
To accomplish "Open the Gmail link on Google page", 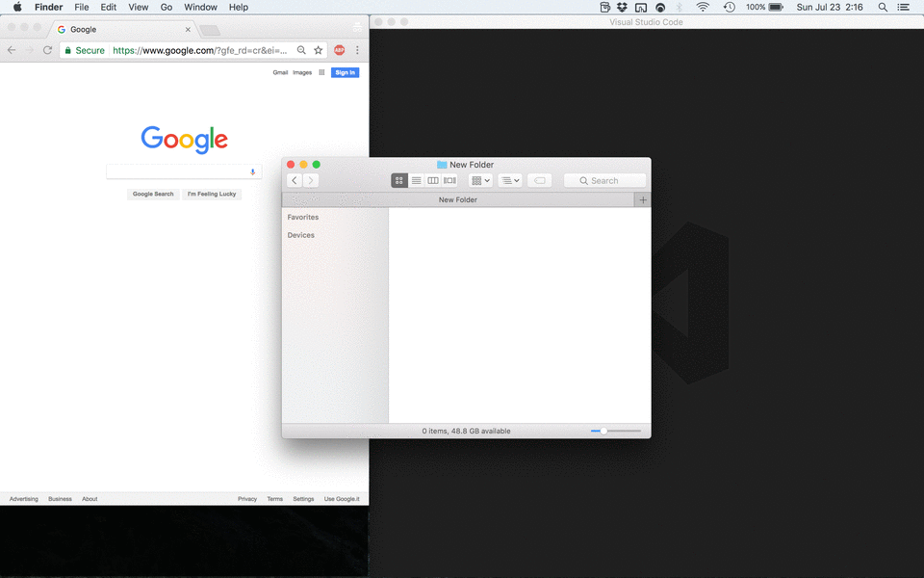I will (x=280, y=72).
